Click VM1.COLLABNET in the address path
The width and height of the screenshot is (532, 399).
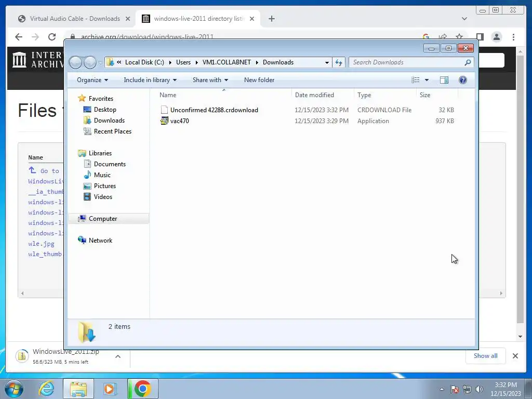[x=227, y=62]
